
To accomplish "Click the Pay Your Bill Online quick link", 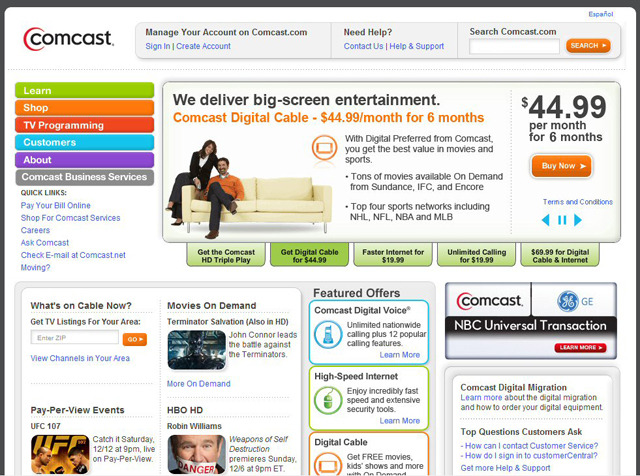I will 56,205.
